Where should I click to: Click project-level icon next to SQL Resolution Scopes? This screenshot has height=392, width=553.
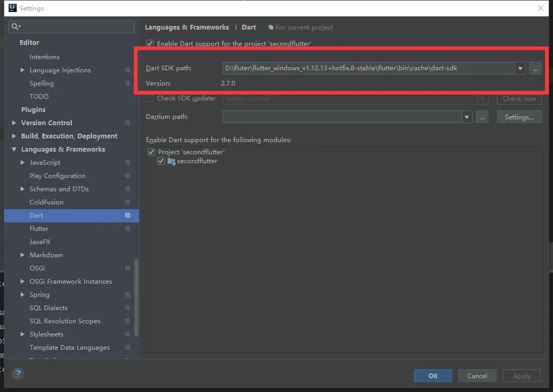127,321
